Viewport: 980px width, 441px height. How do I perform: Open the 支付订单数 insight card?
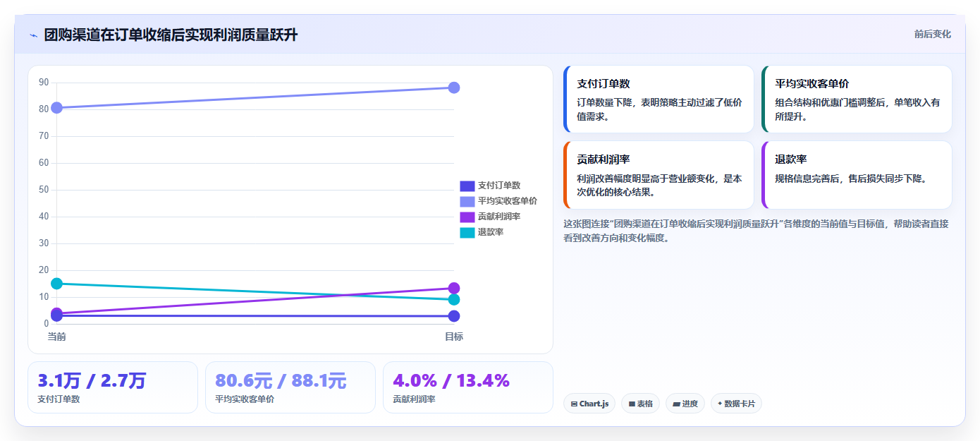point(659,99)
